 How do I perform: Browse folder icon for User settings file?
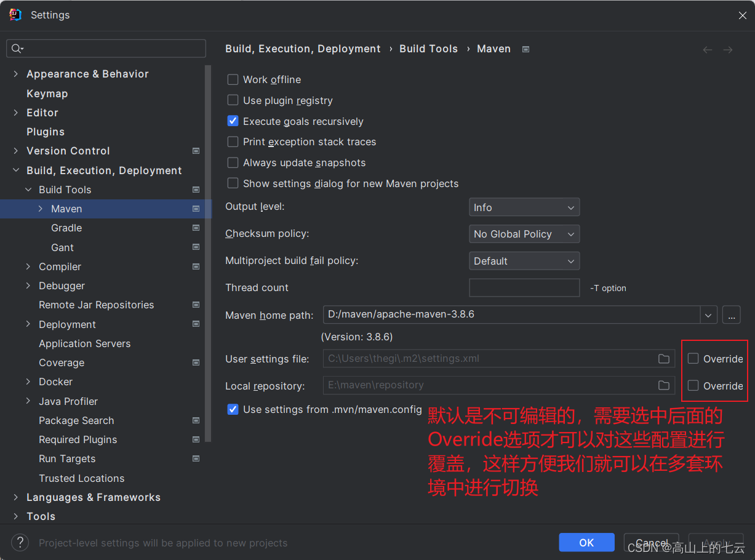pyautogui.click(x=663, y=359)
